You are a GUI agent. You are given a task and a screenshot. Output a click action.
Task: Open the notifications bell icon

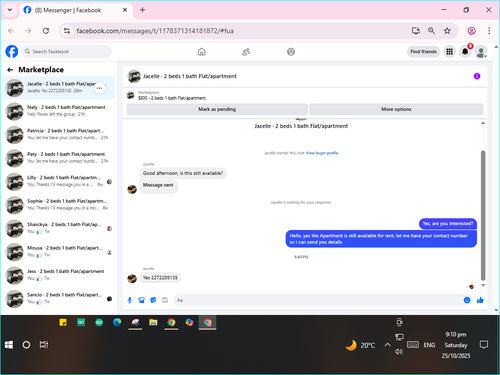[x=465, y=52]
